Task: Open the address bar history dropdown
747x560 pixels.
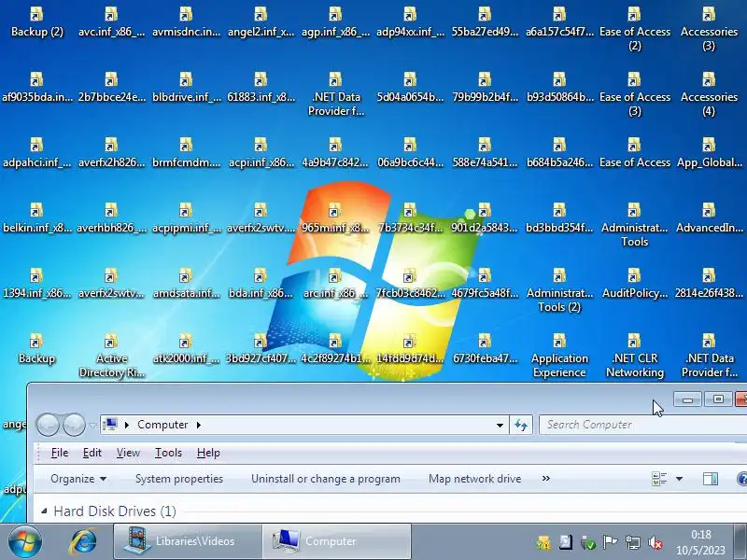Action: pyautogui.click(x=500, y=425)
